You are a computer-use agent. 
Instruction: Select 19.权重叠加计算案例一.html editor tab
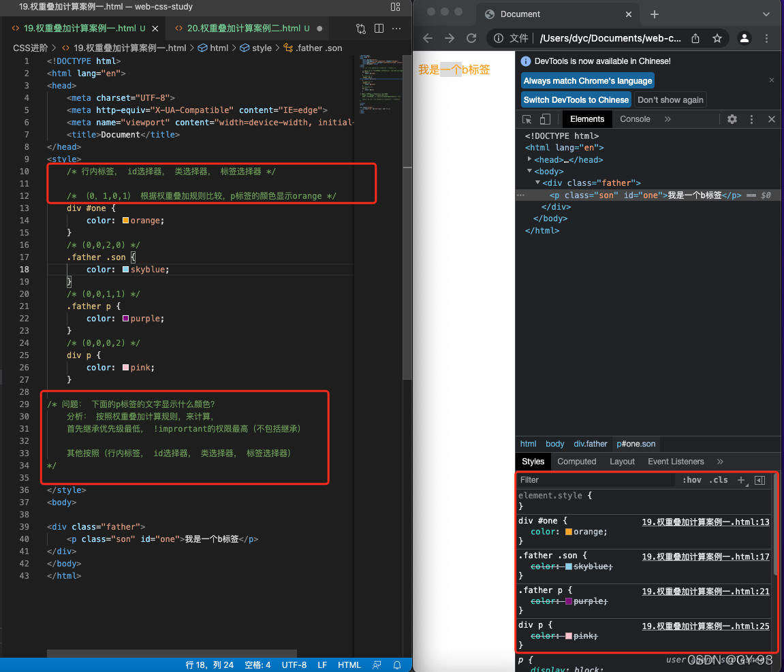(x=78, y=29)
